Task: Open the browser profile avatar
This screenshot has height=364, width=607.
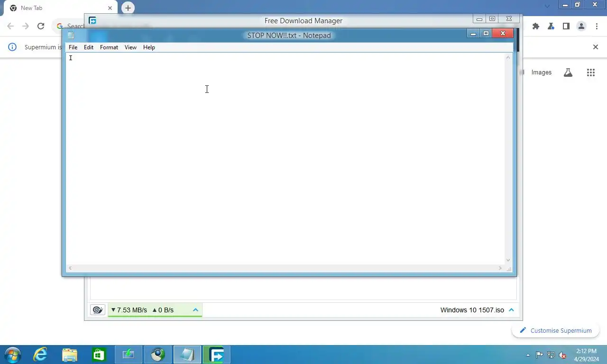Action: click(x=581, y=27)
